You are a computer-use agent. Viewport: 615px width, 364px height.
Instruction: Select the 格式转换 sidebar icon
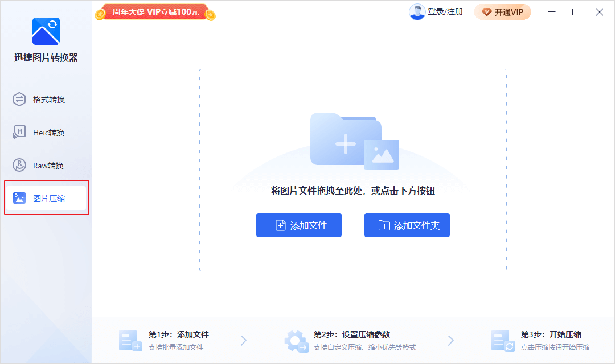pos(18,99)
